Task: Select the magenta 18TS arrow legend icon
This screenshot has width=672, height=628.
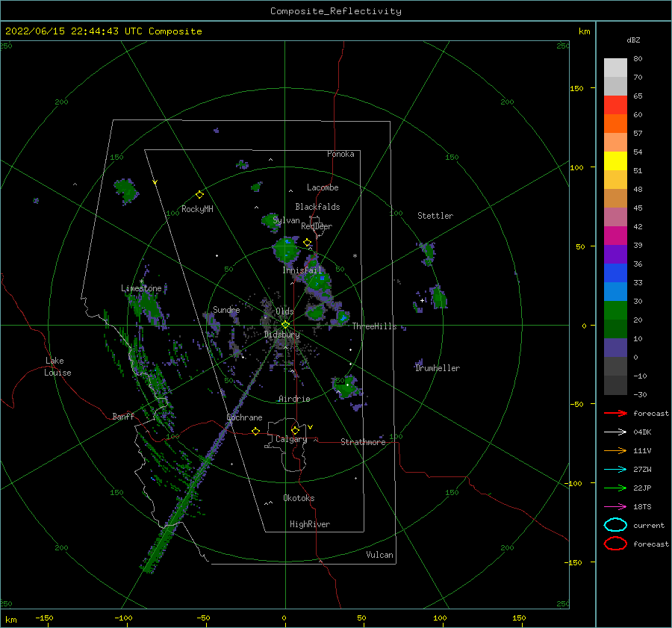Action: pyautogui.click(x=615, y=507)
